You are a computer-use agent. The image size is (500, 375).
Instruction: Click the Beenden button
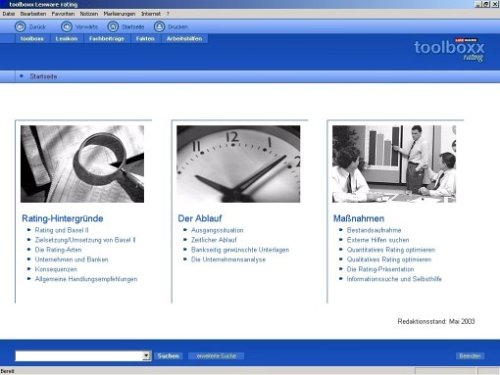(470, 356)
